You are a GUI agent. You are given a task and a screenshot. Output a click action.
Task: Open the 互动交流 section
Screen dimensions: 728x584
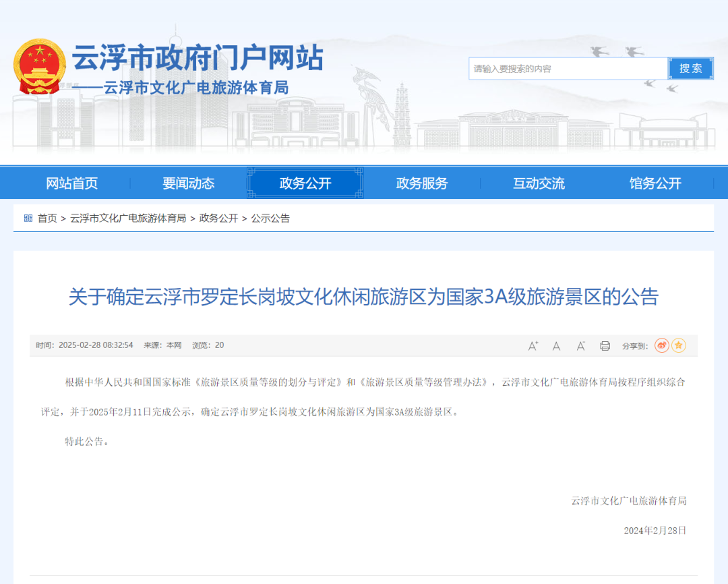click(x=537, y=182)
